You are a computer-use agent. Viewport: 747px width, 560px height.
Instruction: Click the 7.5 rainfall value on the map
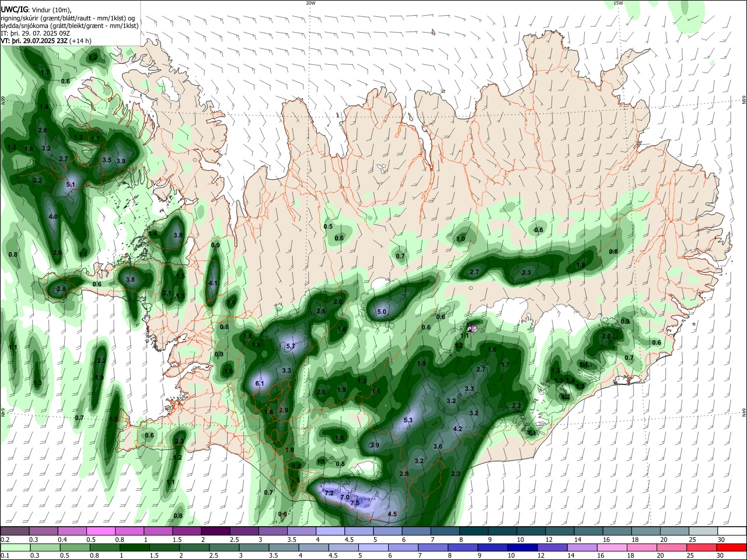(x=355, y=503)
